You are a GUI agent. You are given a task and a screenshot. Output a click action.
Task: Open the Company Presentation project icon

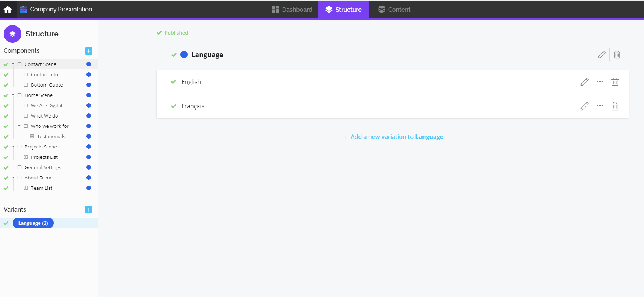pos(24,10)
